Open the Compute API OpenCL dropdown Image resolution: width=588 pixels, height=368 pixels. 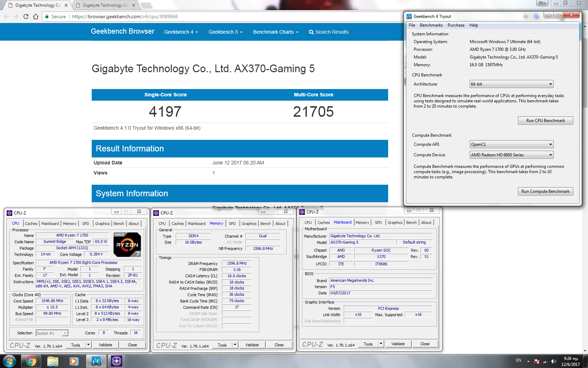tap(511, 144)
